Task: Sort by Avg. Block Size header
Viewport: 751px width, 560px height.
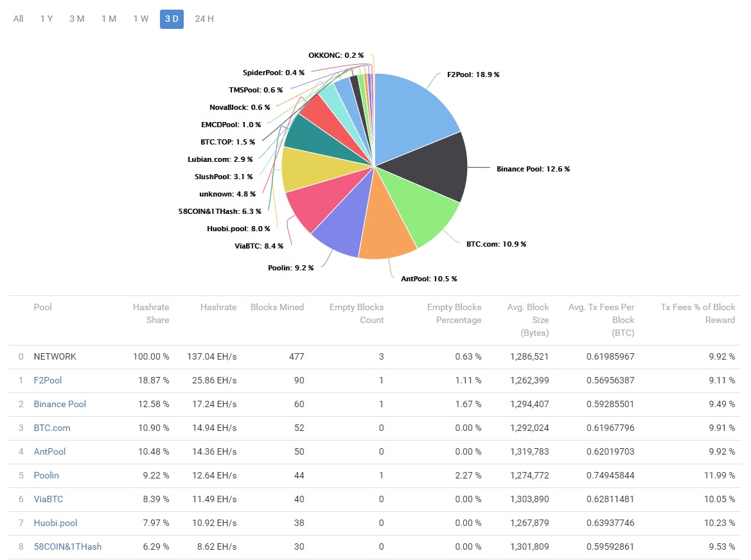Action: (x=528, y=320)
